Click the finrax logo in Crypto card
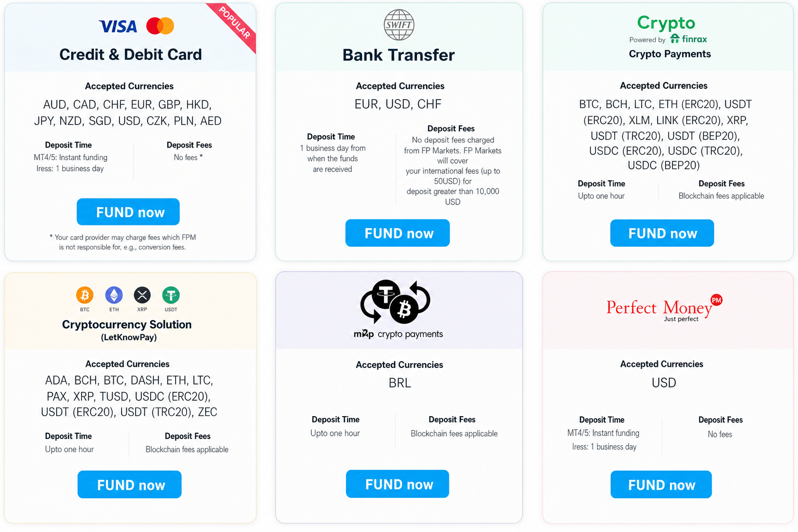The height and width of the screenshot is (532, 798). click(688, 39)
